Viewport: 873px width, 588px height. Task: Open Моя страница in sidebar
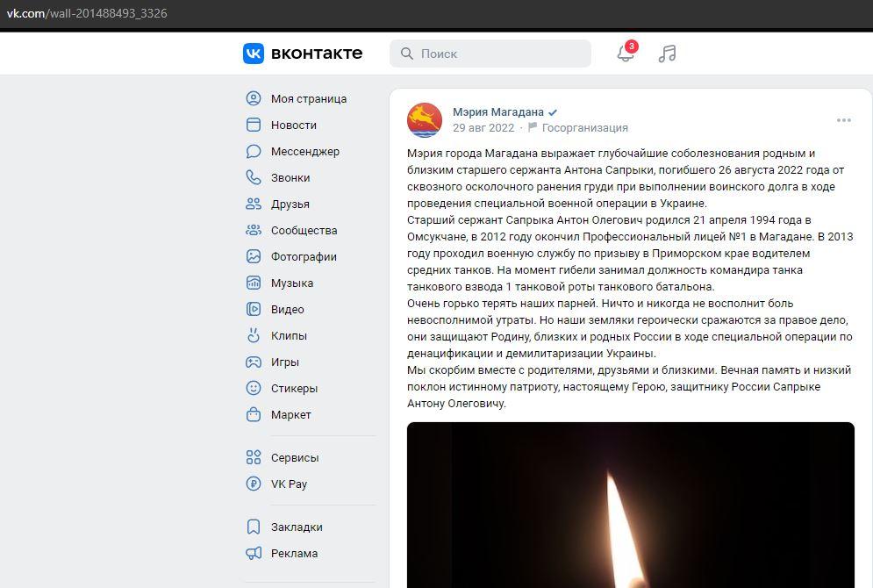[x=308, y=98]
